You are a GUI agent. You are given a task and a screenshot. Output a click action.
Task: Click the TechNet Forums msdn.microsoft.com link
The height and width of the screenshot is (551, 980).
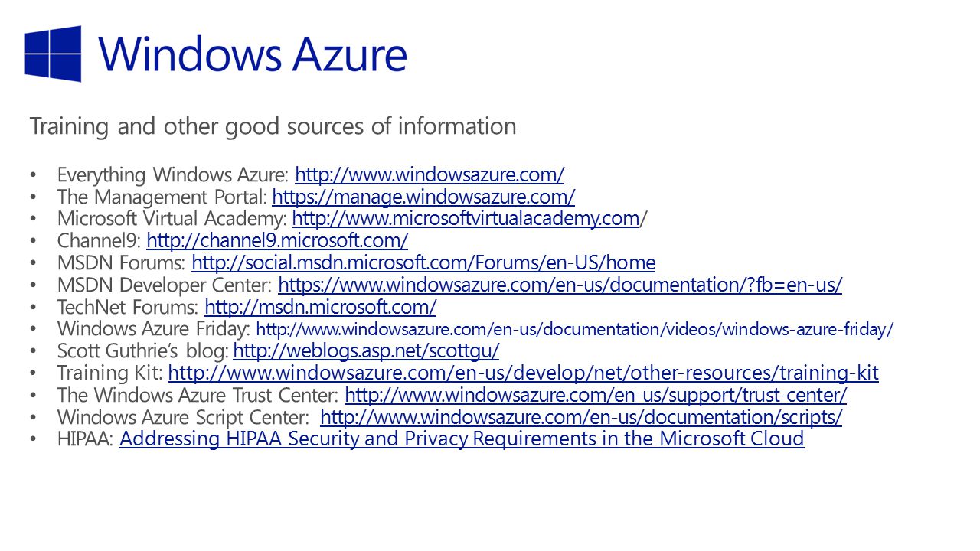[x=321, y=308]
